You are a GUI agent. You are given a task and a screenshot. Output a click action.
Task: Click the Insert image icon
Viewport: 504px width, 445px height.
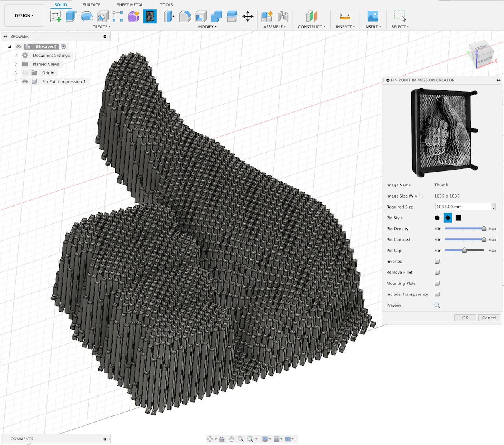372,17
